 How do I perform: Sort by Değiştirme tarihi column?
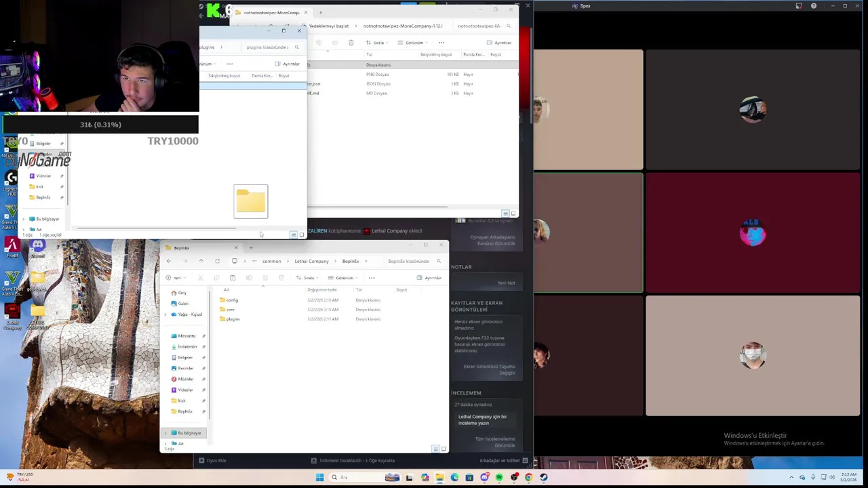coord(322,290)
